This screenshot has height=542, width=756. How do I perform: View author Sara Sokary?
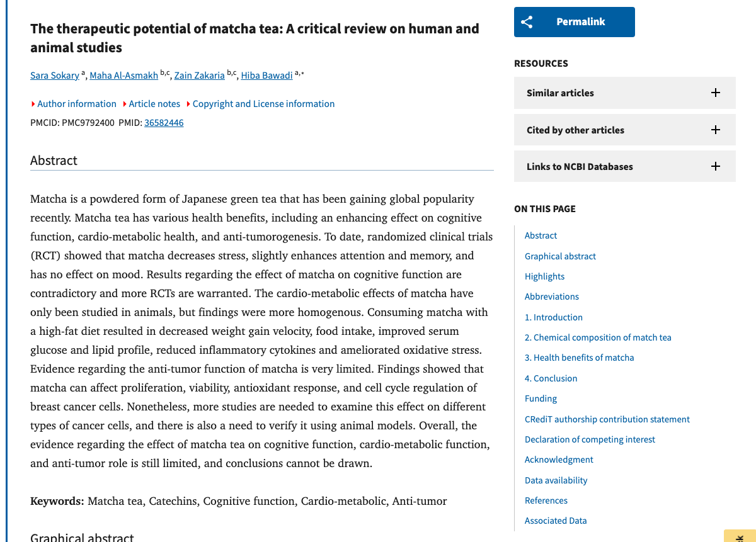click(54, 75)
